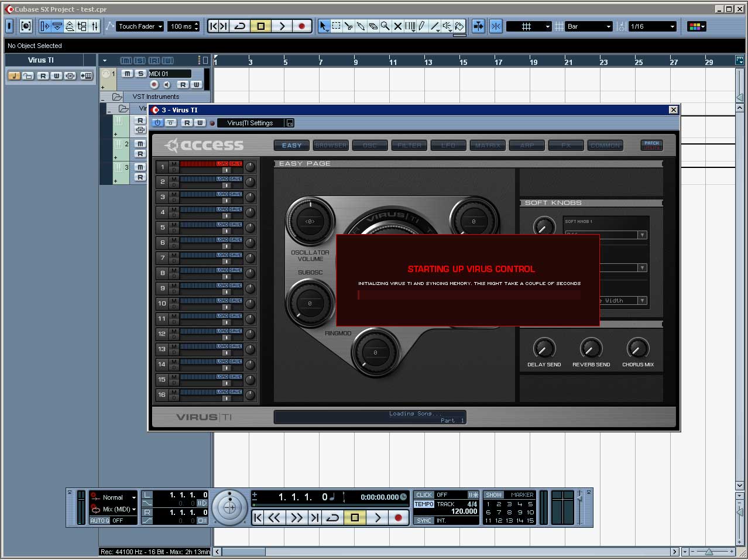Select the Play speaker tool

[447, 26]
